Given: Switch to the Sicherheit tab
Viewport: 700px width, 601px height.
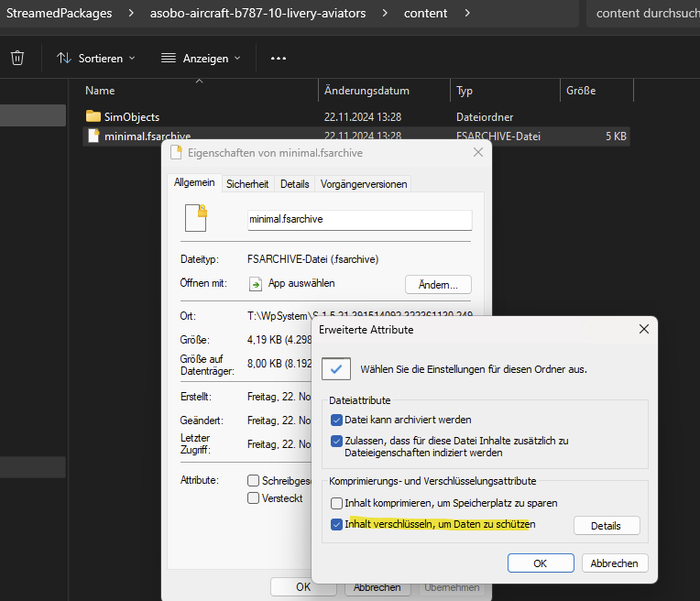Looking at the screenshot, I should pos(247,184).
